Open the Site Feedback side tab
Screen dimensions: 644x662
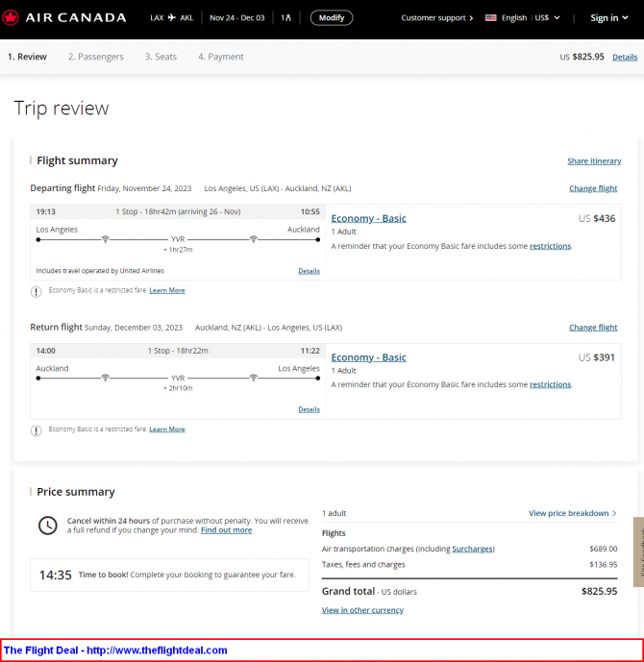[638, 552]
